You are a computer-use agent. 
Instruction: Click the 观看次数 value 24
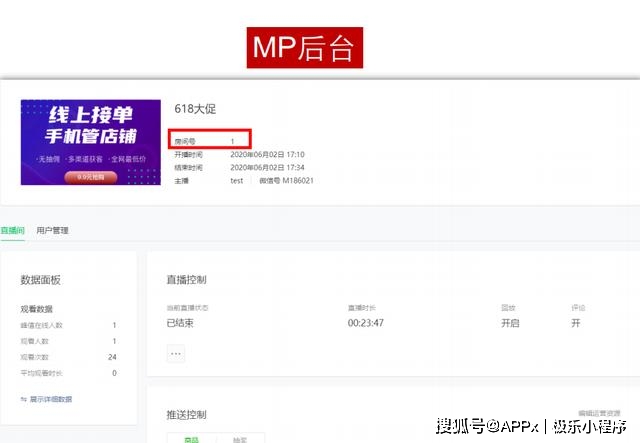[112, 357]
